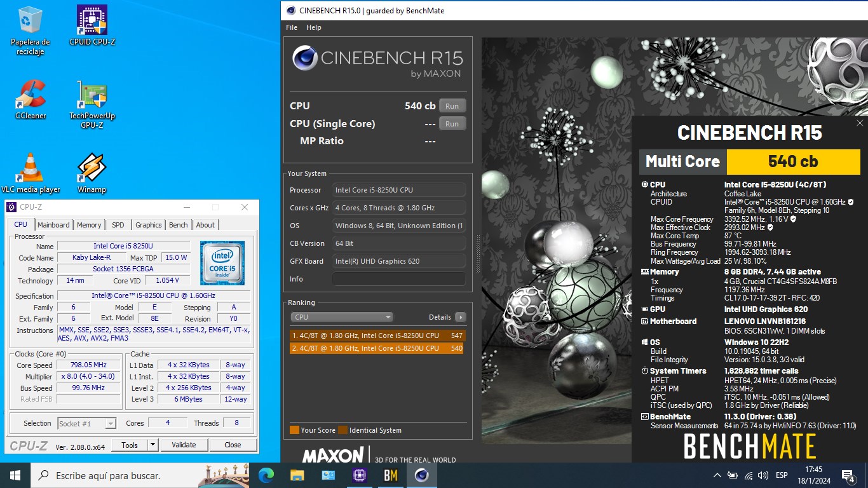The width and height of the screenshot is (868, 488).
Task: Click the Validate button in CPU-Z
Action: click(184, 445)
